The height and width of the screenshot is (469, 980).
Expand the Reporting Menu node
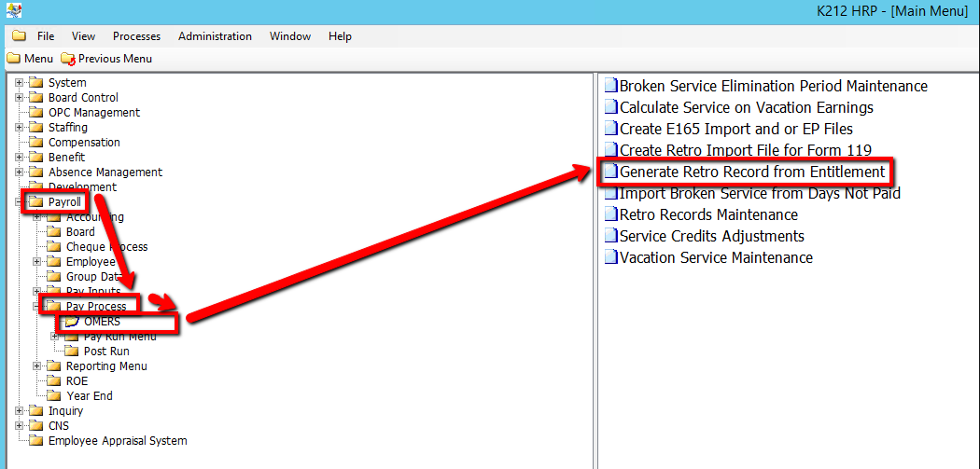(x=37, y=366)
